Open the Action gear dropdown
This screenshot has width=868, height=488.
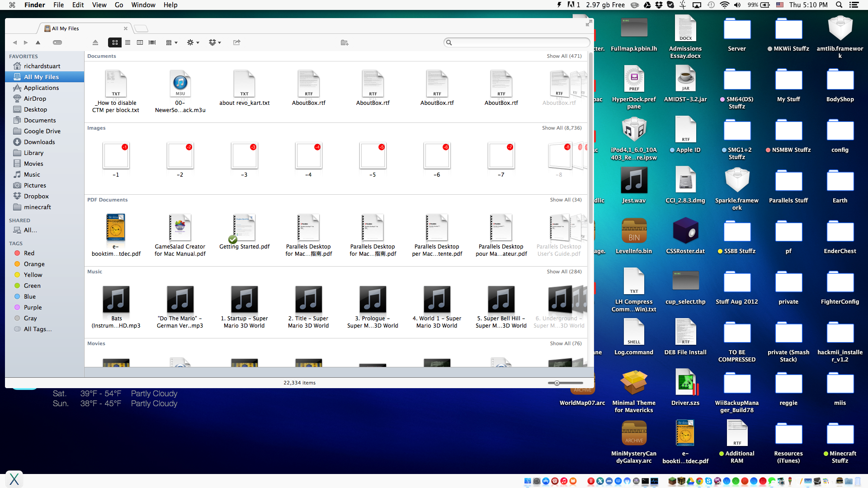193,42
